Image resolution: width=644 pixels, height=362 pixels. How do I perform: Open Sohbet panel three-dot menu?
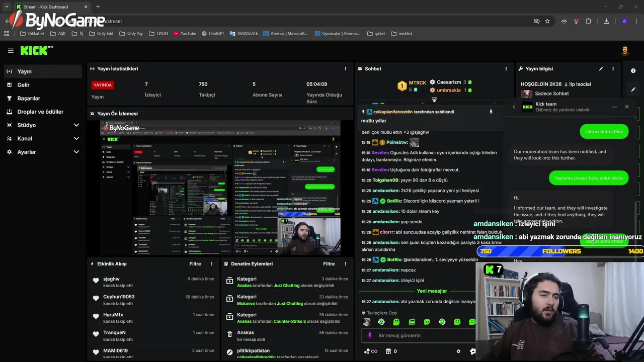pyautogui.click(x=506, y=69)
